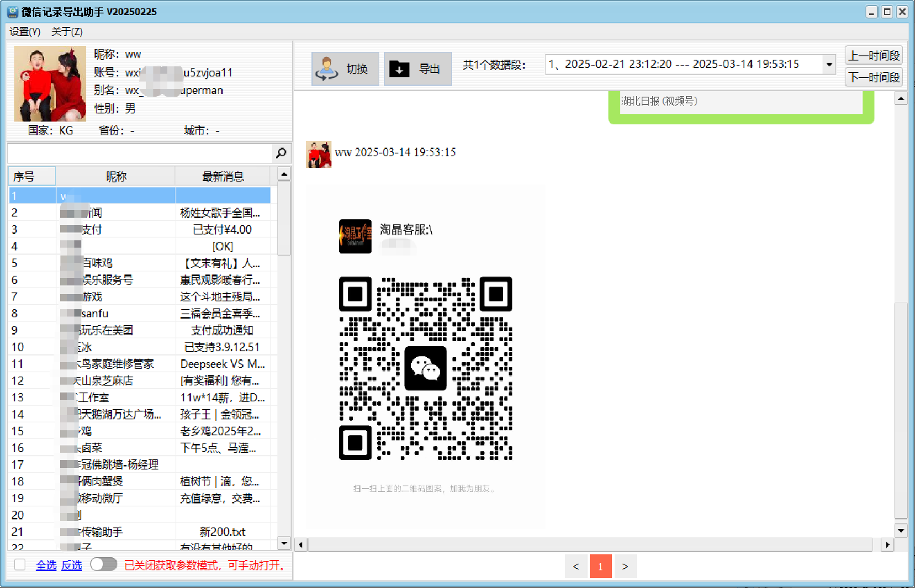Select the 佛跳墙-杨经理 contact row
This screenshot has width=915, height=588.
140,464
